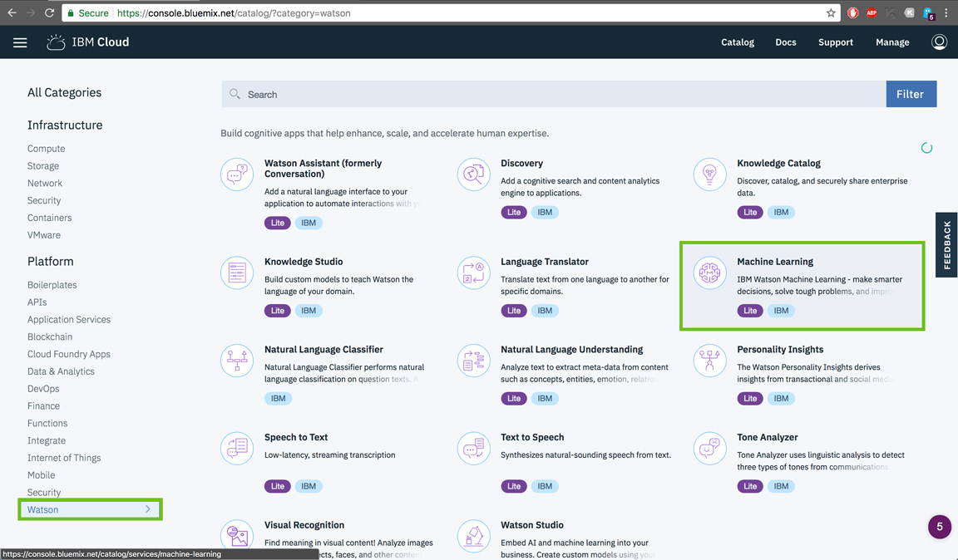Click the browser back arrow
The image size is (958, 560).
pyautogui.click(x=12, y=12)
